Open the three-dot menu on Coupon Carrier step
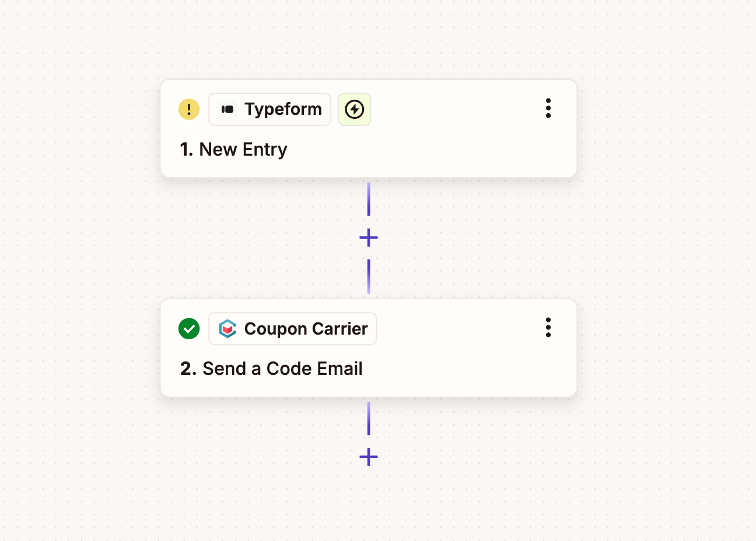 548,328
